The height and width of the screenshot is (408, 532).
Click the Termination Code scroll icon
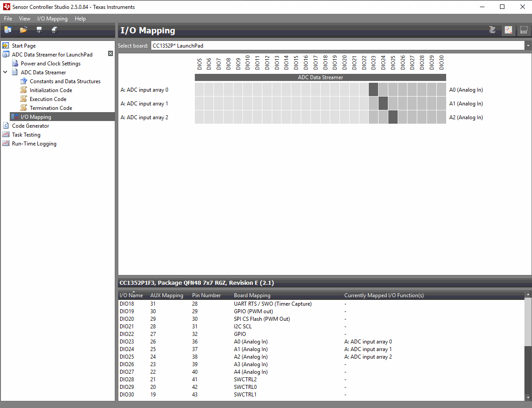coord(24,108)
